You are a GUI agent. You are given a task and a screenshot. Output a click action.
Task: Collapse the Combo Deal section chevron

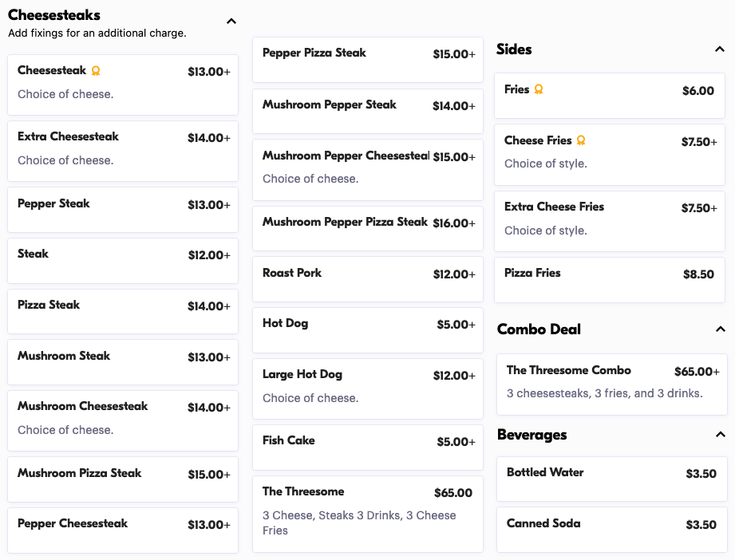[x=721, y=329]
